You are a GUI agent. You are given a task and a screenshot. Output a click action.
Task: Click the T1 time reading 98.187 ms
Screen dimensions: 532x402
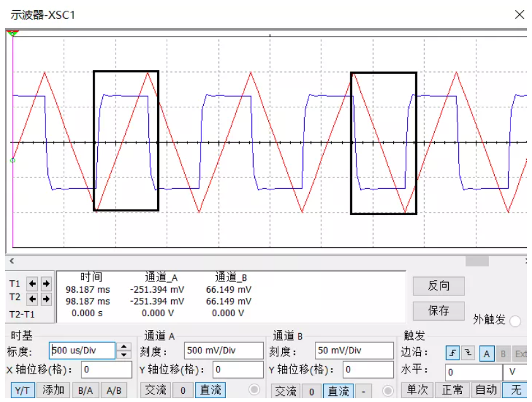coord(88,290)
